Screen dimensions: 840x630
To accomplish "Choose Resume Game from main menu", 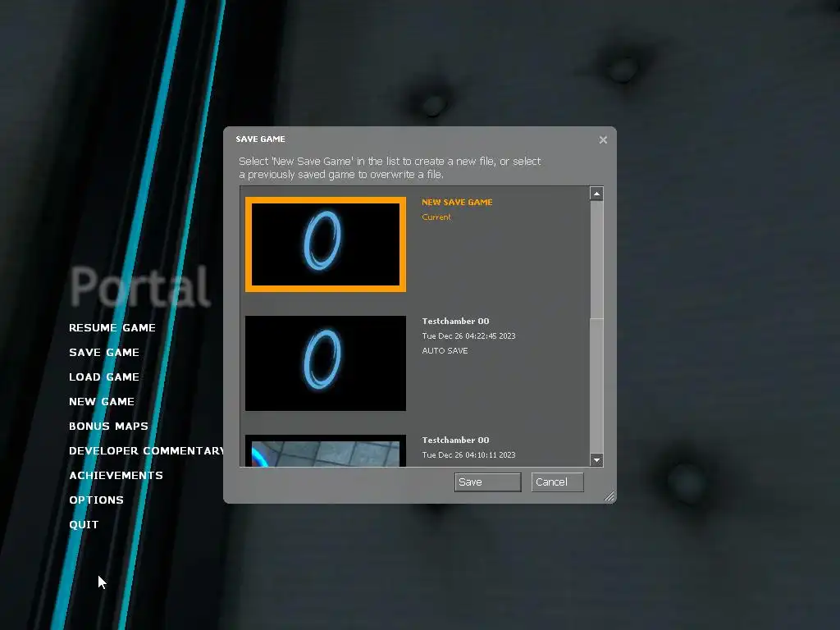I will [112, 327].
